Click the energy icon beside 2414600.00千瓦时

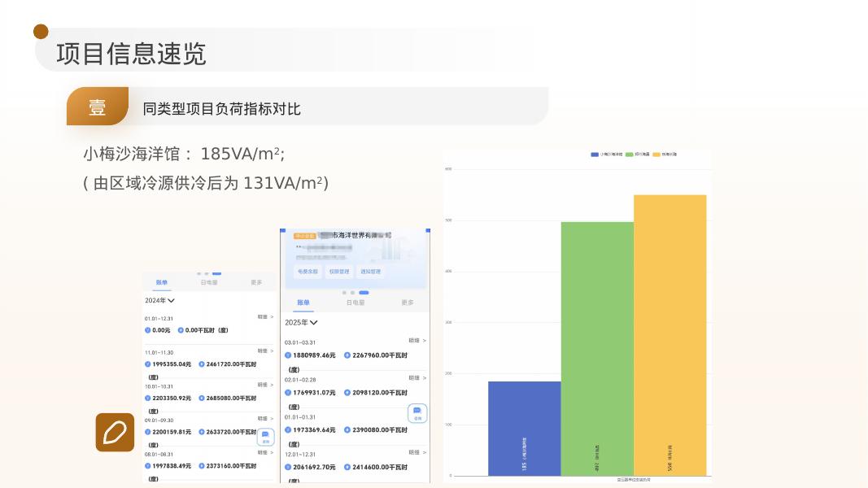(347, 467)
